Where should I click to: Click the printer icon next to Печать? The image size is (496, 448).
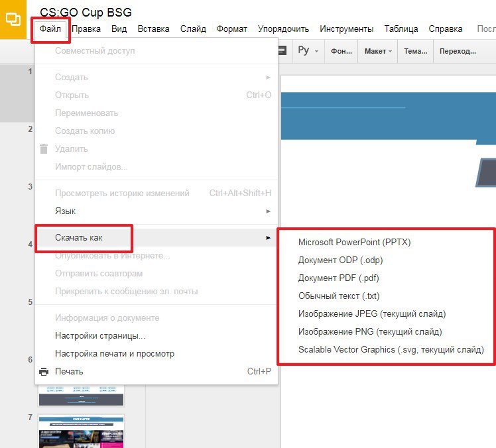click(x=44, y=372)
